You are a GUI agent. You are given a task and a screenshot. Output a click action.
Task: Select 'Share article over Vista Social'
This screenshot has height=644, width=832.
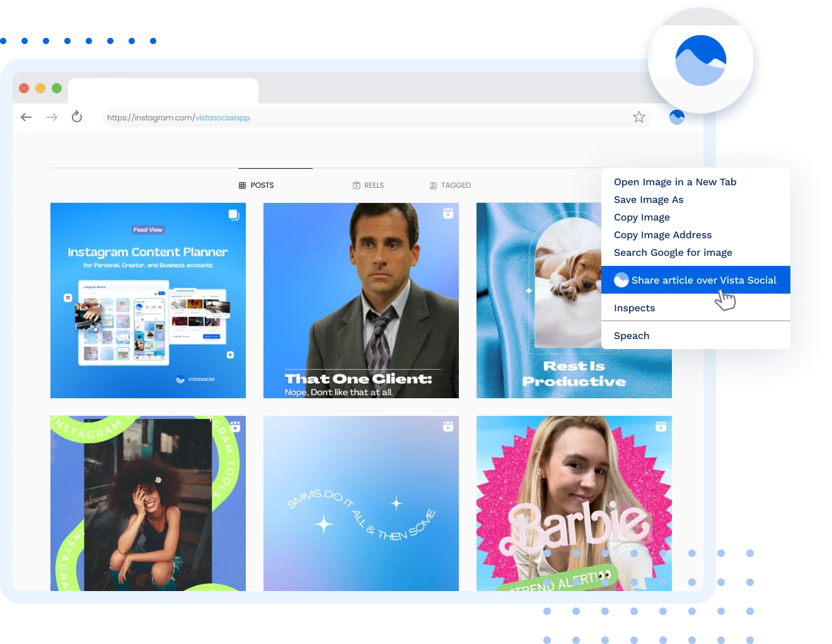[x=704, y=280]
